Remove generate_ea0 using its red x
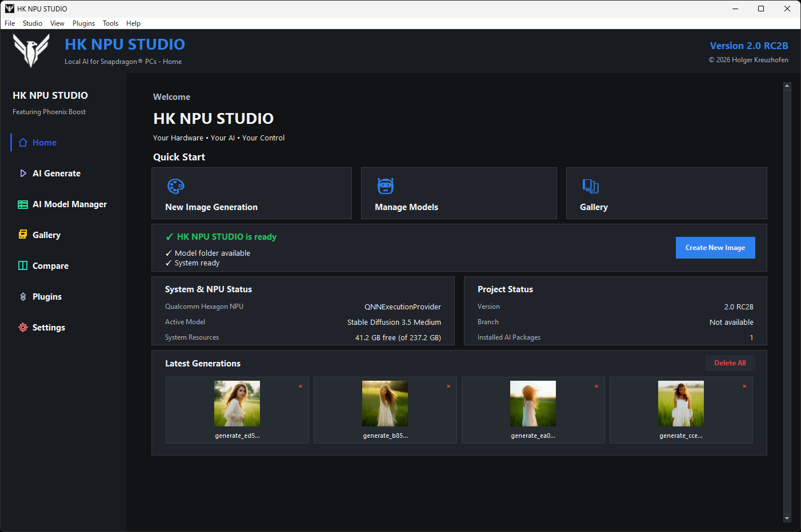Screen dimensions: 801x532 596,386
